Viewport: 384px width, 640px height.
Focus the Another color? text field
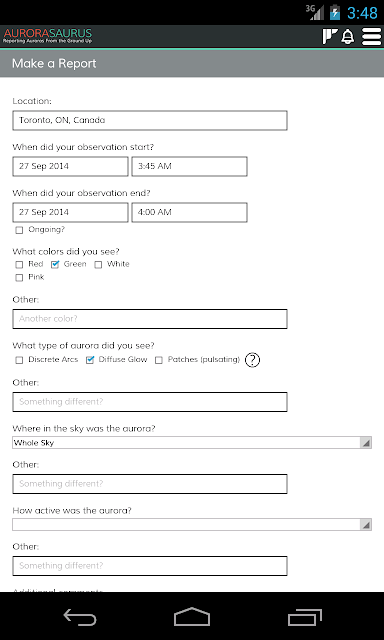pyautogui.click(x=150, y=319)
